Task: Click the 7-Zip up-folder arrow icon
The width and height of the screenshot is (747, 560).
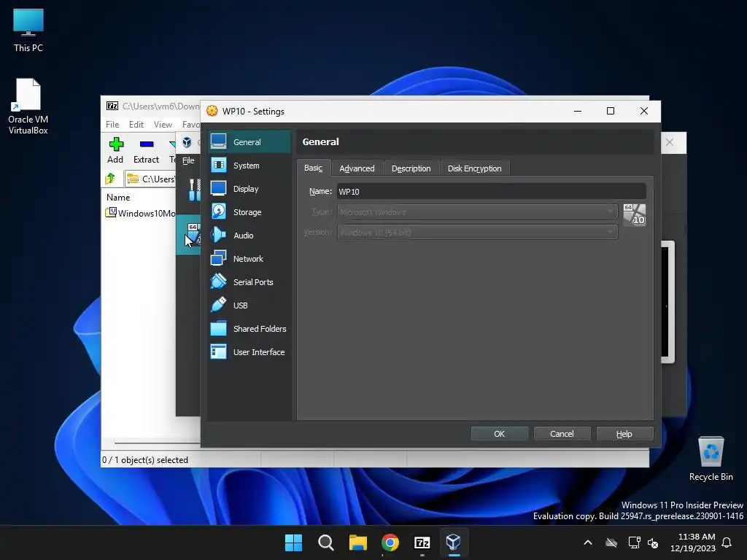Action: click(111, 179)
